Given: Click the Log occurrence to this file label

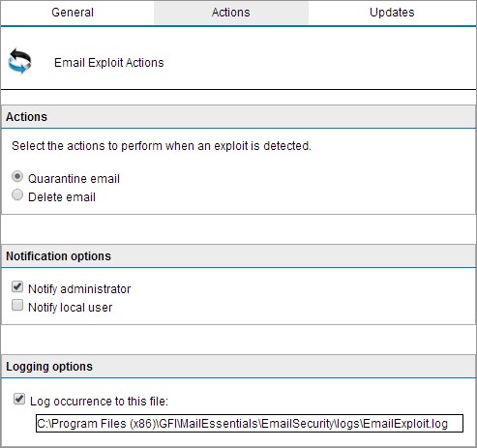Looking at the screenshot, I should pyautogui.click(x=99, y=402).
